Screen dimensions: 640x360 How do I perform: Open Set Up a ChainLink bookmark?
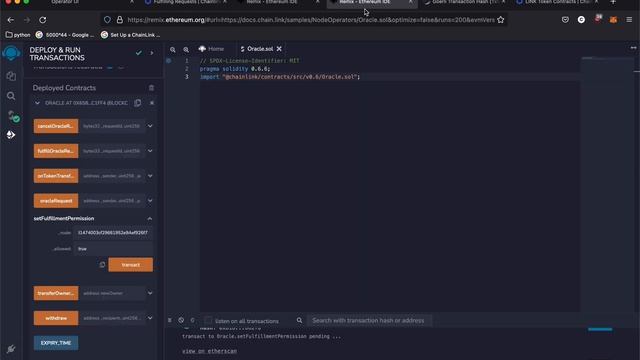point(131,35)
